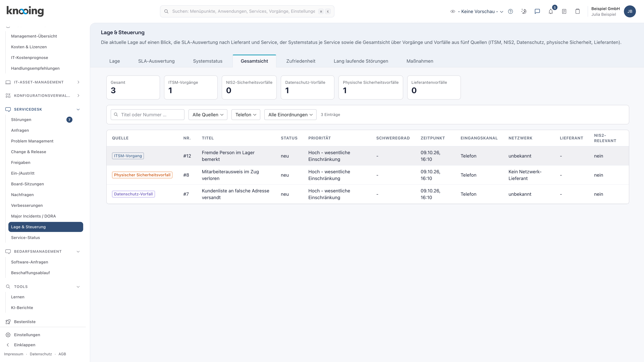Expand the IT-Asset-Management section chevron

point(78,82)
